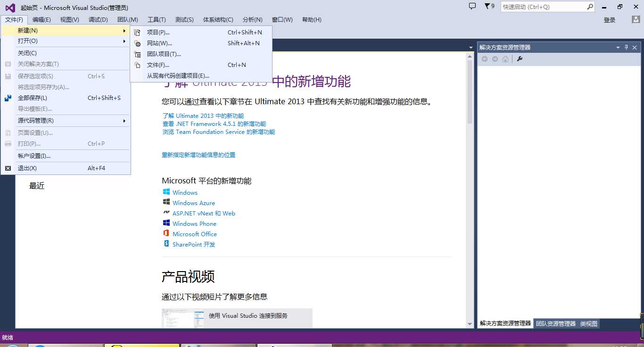Open the 帮助(H) menu

pyautogui.click(x=312, y=20)
